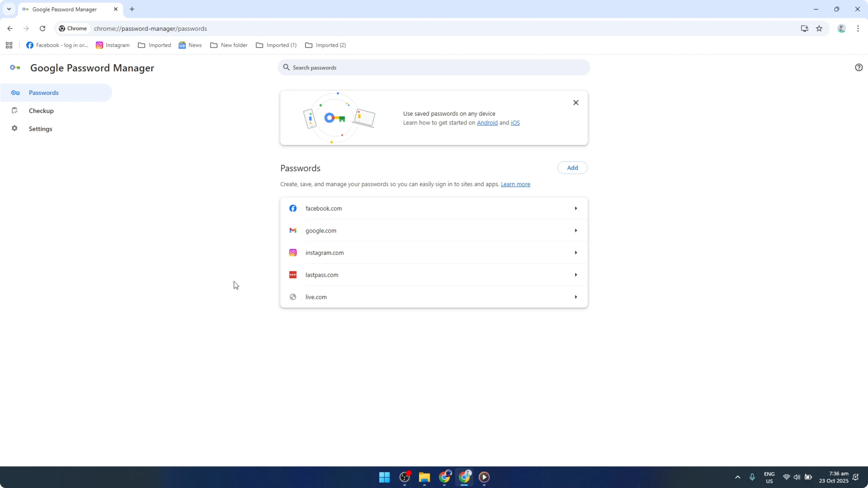Screen dimensions: 868x488
Task: Click the Gmail icon beside google.com
Action: tap(293, 230)
